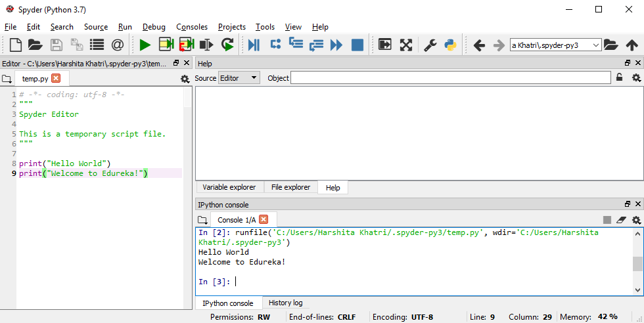Run current line debug step icon
Screen dimensions: 644x323
click(275, 44)
